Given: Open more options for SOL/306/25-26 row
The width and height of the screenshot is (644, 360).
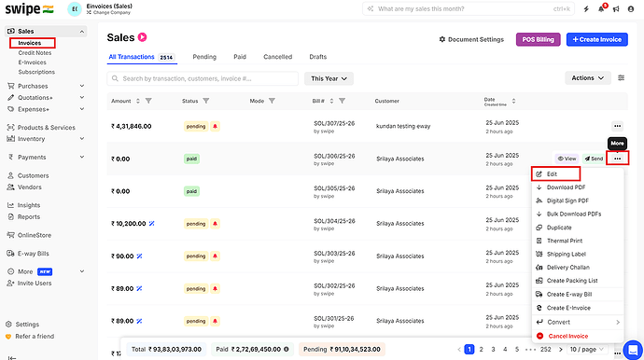Looking at the screenshot, I should [x=617, y=159].
